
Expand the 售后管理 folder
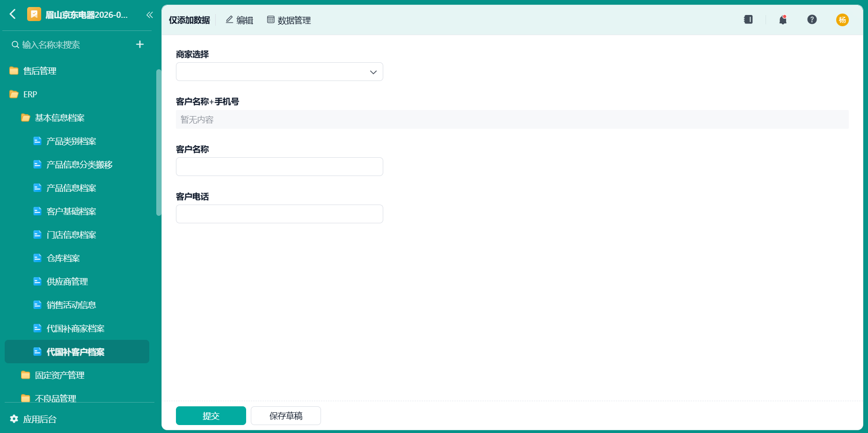[x=33, y=71]
